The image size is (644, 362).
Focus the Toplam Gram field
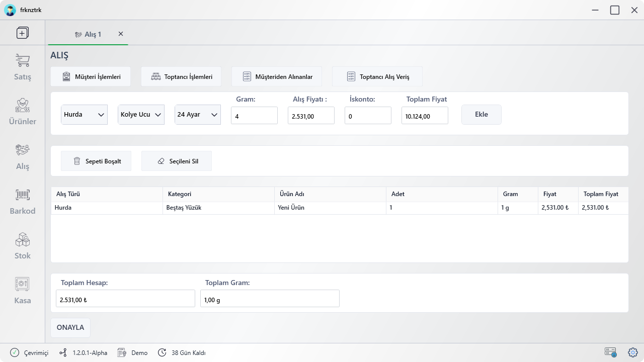[x=270, y=299]
